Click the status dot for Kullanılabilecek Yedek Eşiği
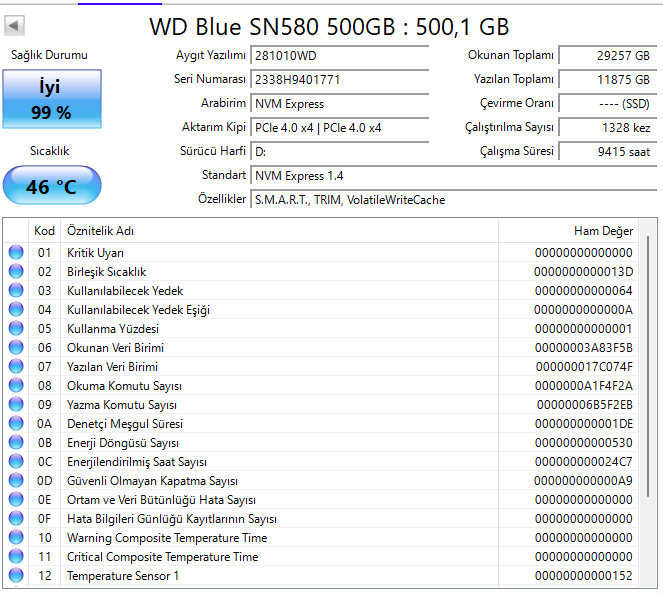The image size is (663, 596). tap(16, 309)
